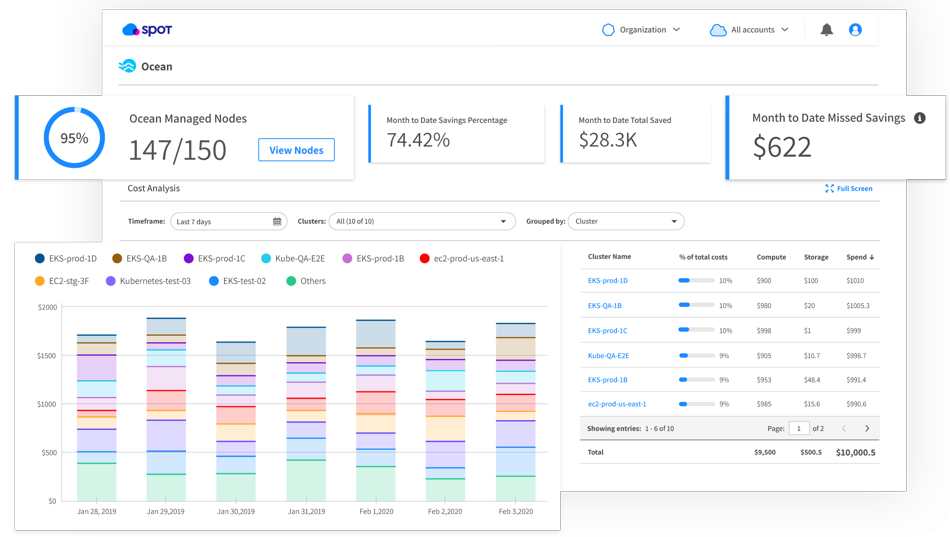Click the 95% managed nodes ring

74,138
